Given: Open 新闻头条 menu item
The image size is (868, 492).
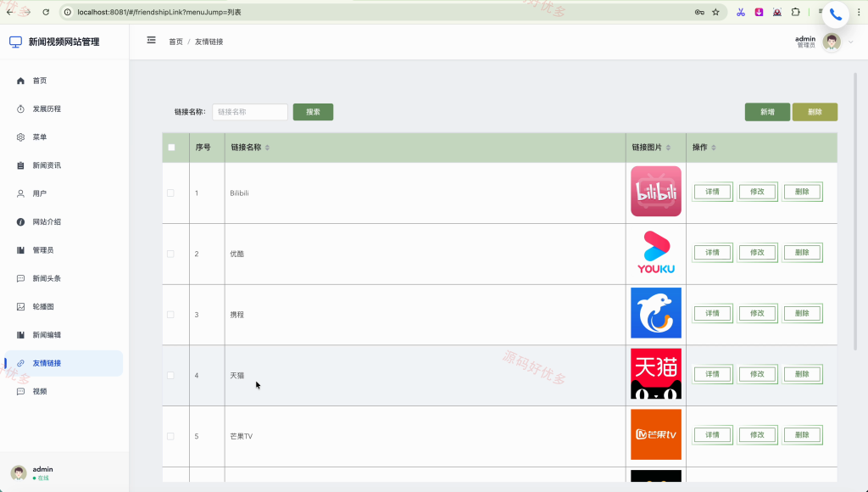Looking at the screenshot, I should tap(64, 279).
